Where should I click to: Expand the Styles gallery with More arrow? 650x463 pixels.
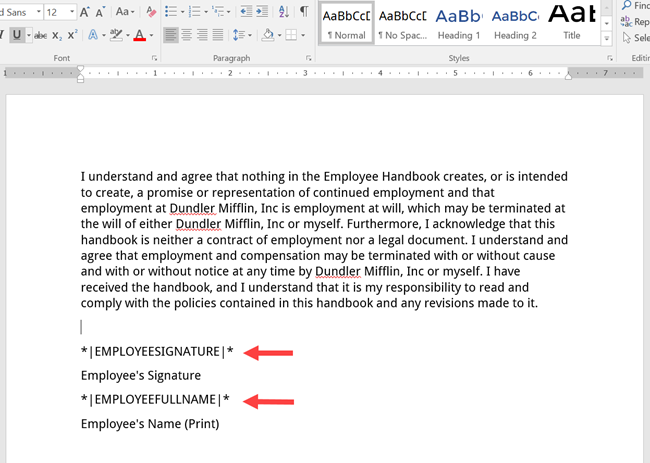click(608, 39)
